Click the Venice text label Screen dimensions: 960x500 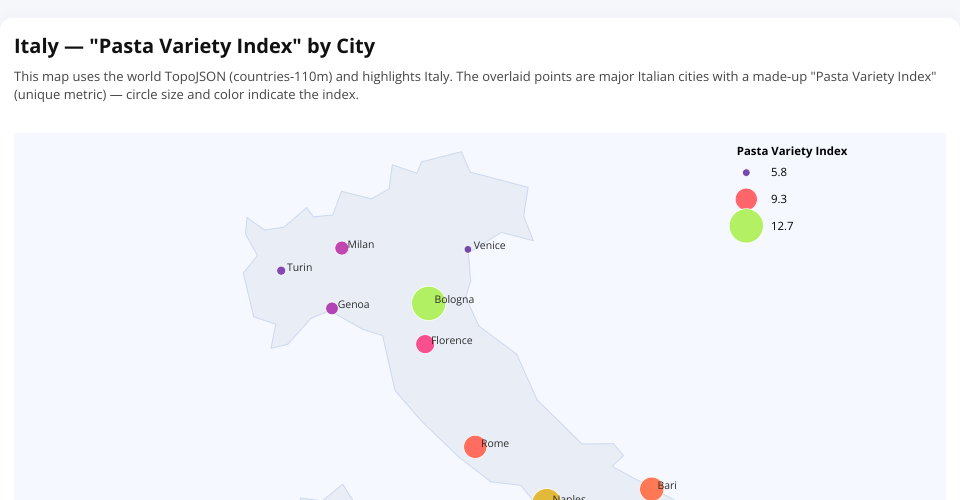pos(490,245)
